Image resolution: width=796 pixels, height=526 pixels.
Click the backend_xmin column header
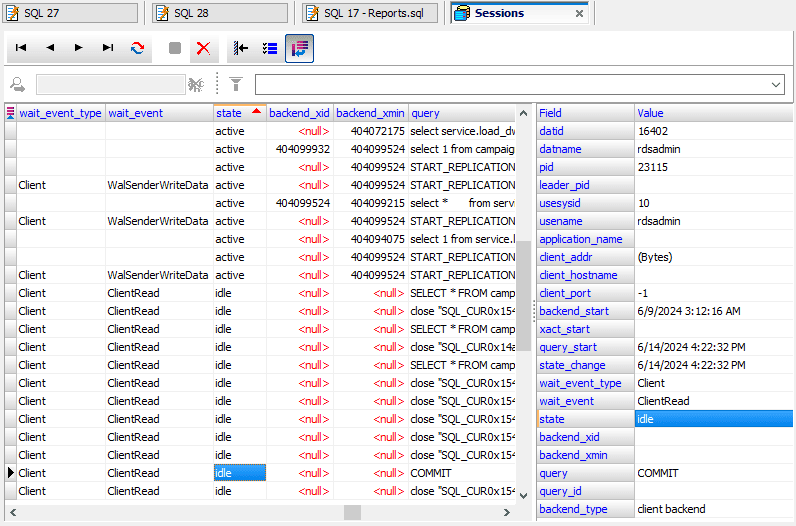tap(369, 113)
